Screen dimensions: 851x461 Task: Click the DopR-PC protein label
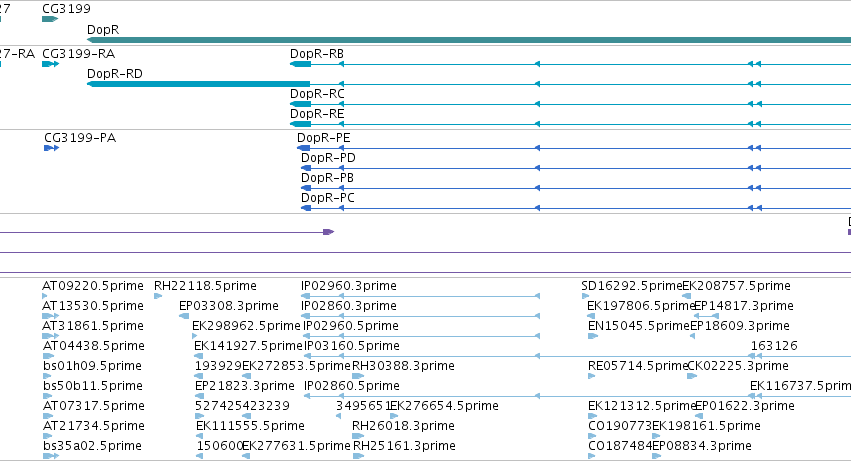[x=328, y=198]
